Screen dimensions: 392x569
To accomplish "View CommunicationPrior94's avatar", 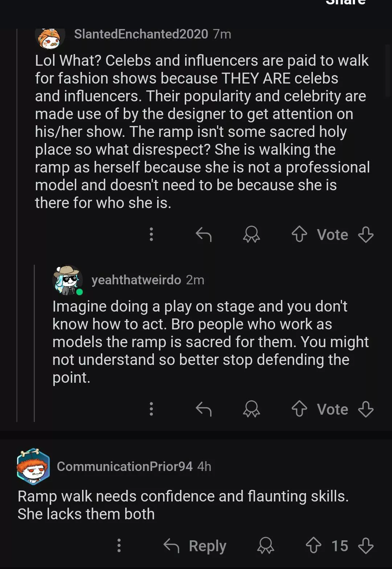I will [33, 467].
